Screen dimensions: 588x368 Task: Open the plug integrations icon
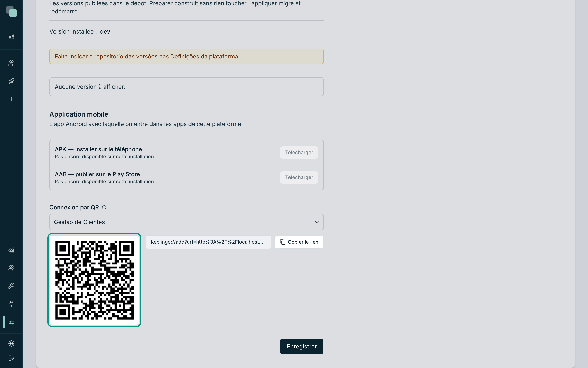click(x=11, y=304)
